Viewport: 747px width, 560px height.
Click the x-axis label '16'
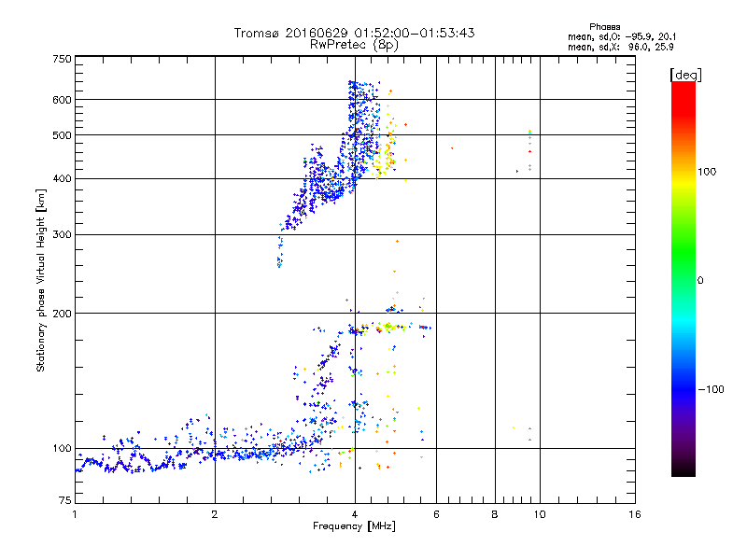(635, 514)
